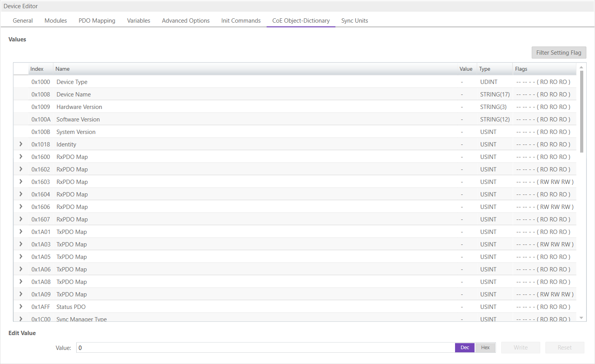This screenshot has width=595, height=364.
Task: Expand the 0x1600 RxPDO Map entry
Action: coord(21,157)
